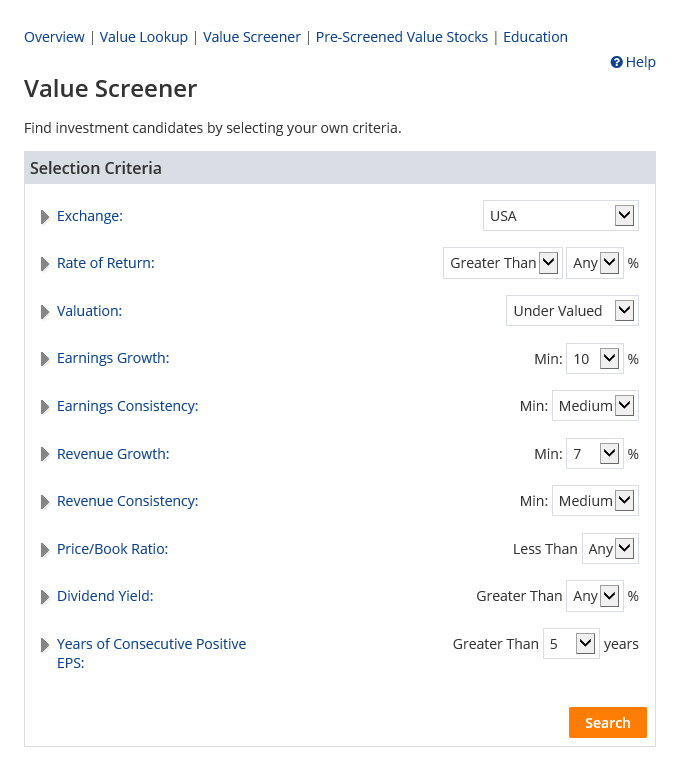This screenshot has height=780, width=688.
Task: Expand the Earnings Consistency triangle
Action: 45,407
